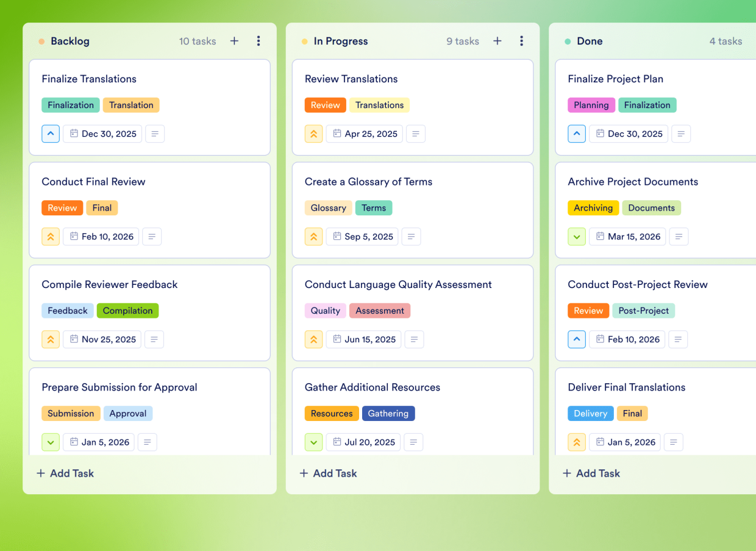
Task: Expand the priority chevron on Prepare Submission for Approval
Action: 51,442
